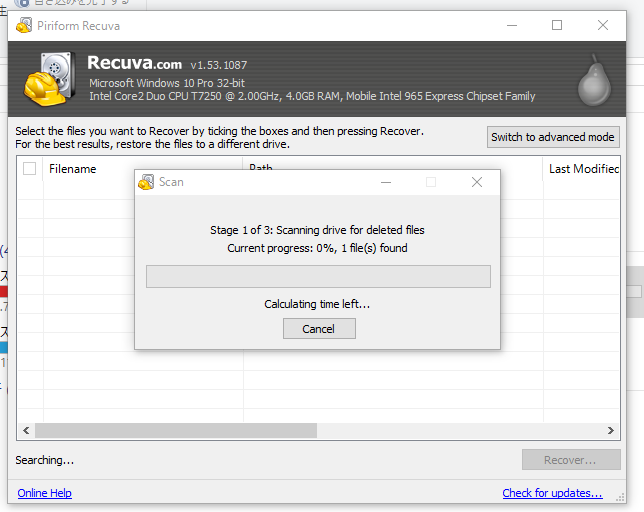Check for updates link
This screenshot has height=512, width=644.
552,493
